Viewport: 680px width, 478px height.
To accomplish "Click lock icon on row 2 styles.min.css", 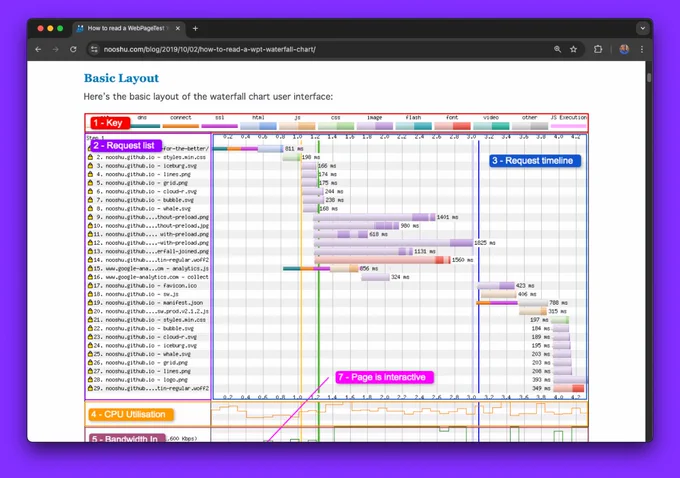I will pos(90,157).
